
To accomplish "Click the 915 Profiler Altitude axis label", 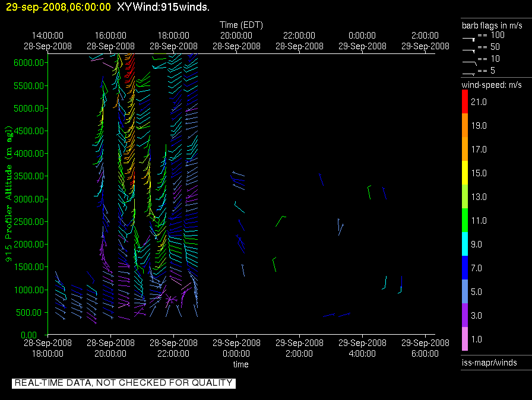I will pos(8,193).
